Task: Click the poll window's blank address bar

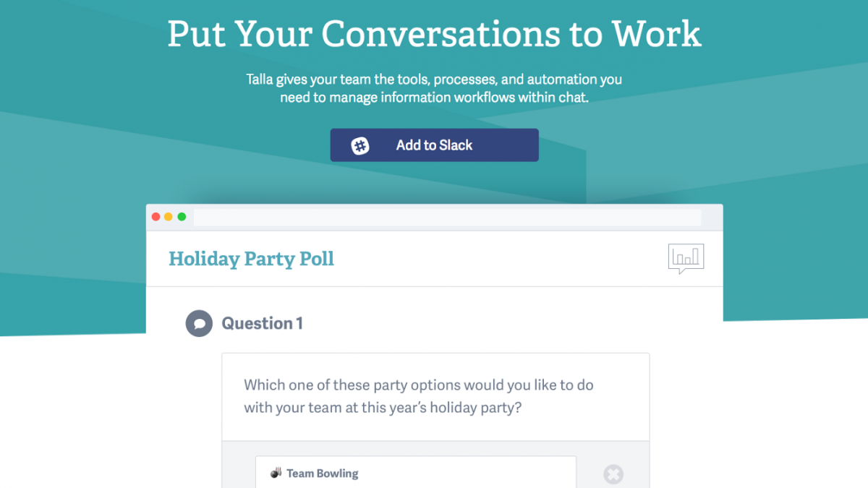Action: (447, 218)
